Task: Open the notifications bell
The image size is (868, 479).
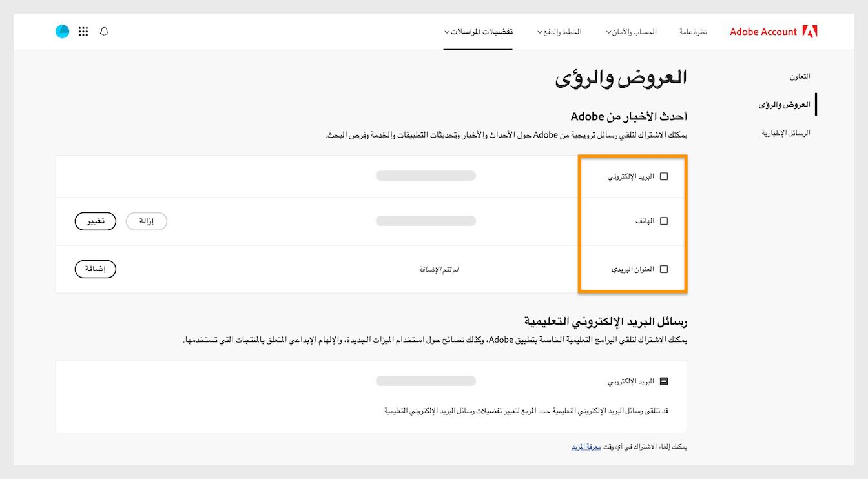Action: tap(105, 31)
